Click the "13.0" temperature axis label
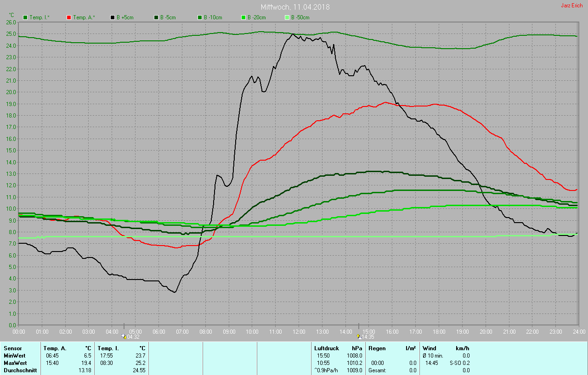 click(11, 174)
